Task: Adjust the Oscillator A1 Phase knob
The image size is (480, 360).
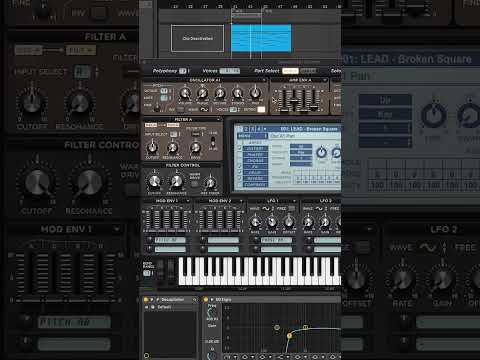Action: 202,94
